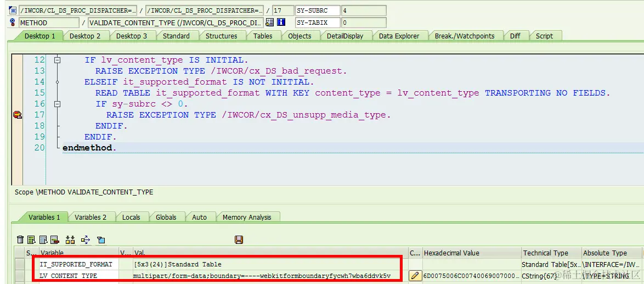Click the Absolute Type column header
This screenshot has width=644, height=284.
coord(612,253)
